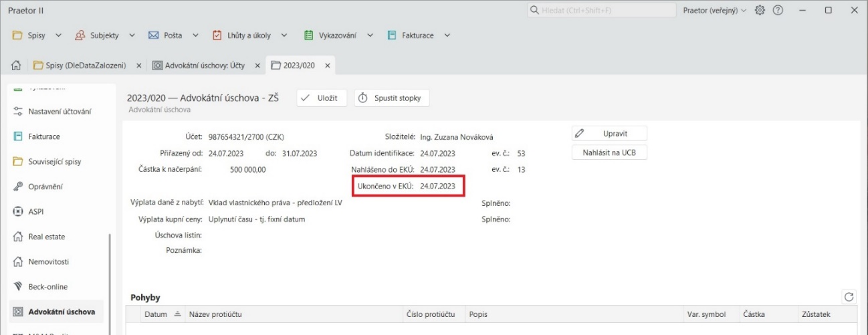Open Nemovitosti in the sidebar
Image resolution: width=868 pixels, height=335 pixels.
coord(48,261)
